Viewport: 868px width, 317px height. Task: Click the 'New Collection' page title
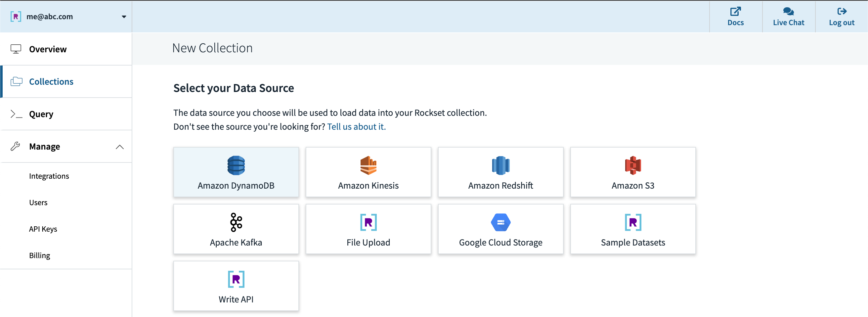pyautogui.click(x=212, y=48)
